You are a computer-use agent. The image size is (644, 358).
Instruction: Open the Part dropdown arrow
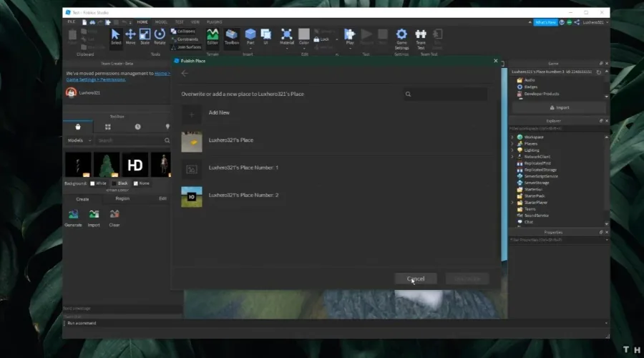(250, 49)
